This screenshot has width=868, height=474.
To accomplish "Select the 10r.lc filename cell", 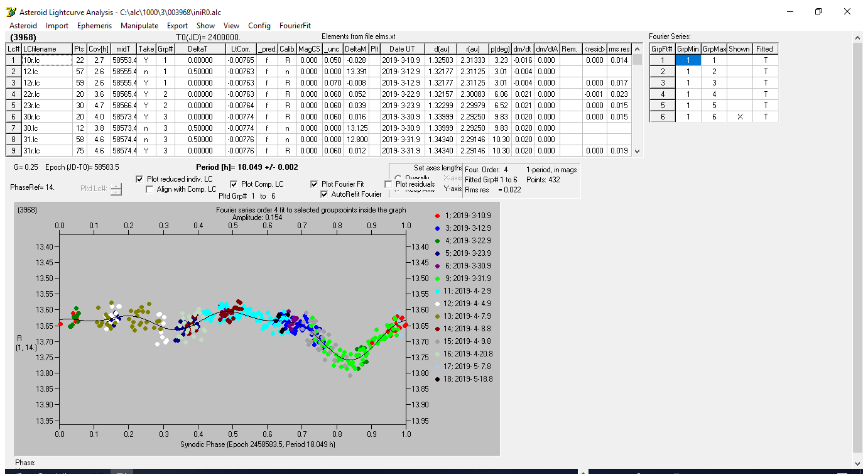I will tap(46, 60).
